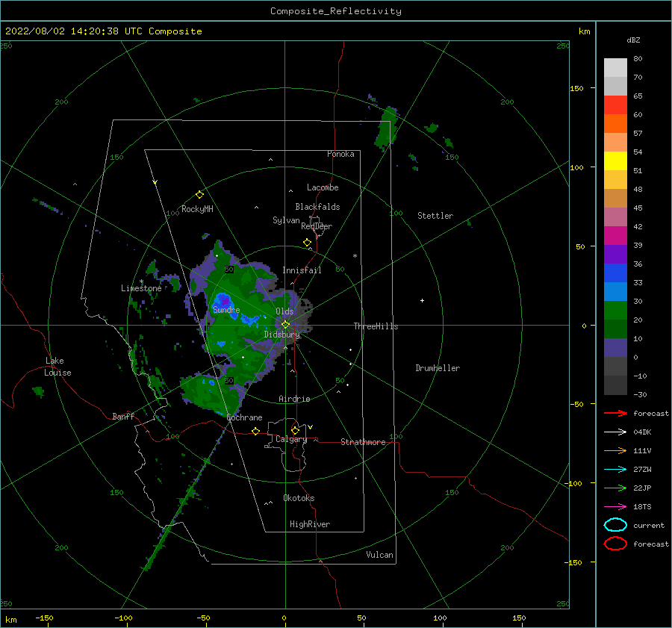
Task: Click the Ponoka town label
Action: click(x=340, y=154)
